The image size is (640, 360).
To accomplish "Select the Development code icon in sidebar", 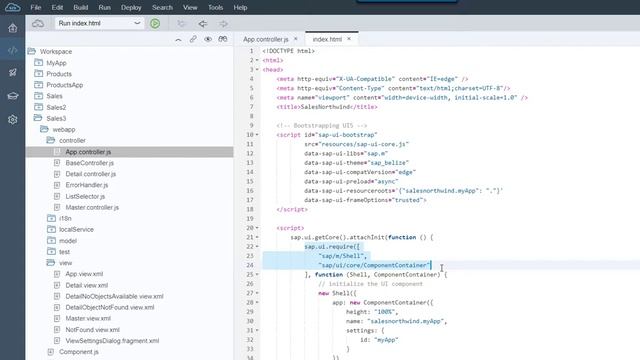I will 13,50.
